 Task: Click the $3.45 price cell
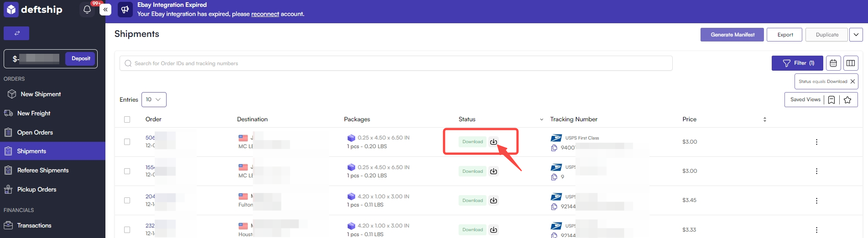689,200
